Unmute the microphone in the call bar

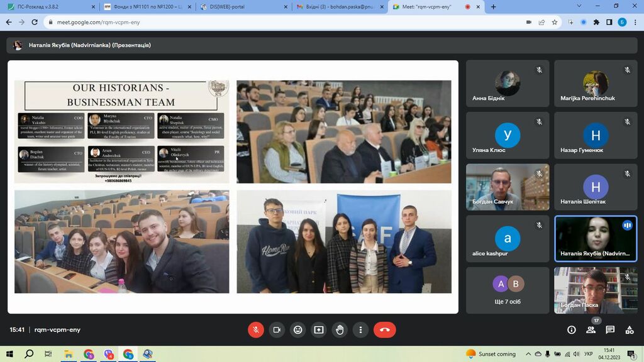[x=256, y=330]
